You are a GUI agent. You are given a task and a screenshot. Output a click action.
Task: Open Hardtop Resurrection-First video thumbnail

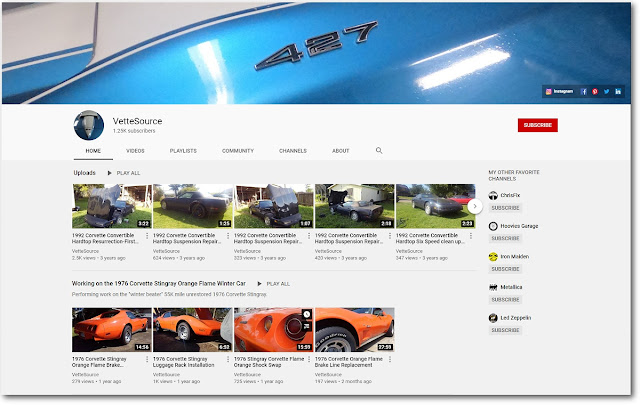tap(112, 206)
